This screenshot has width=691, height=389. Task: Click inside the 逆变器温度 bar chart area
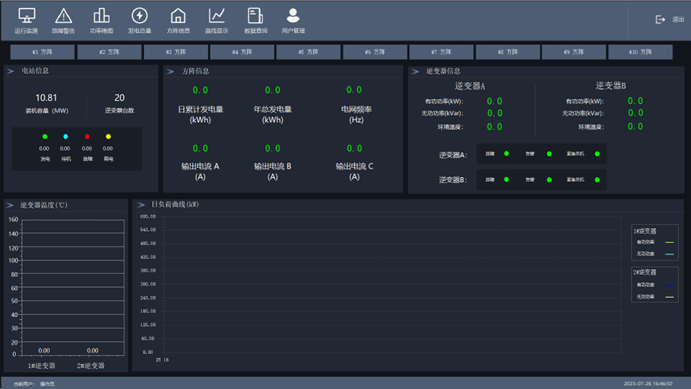pyautogui.click(x=73, y=287)
